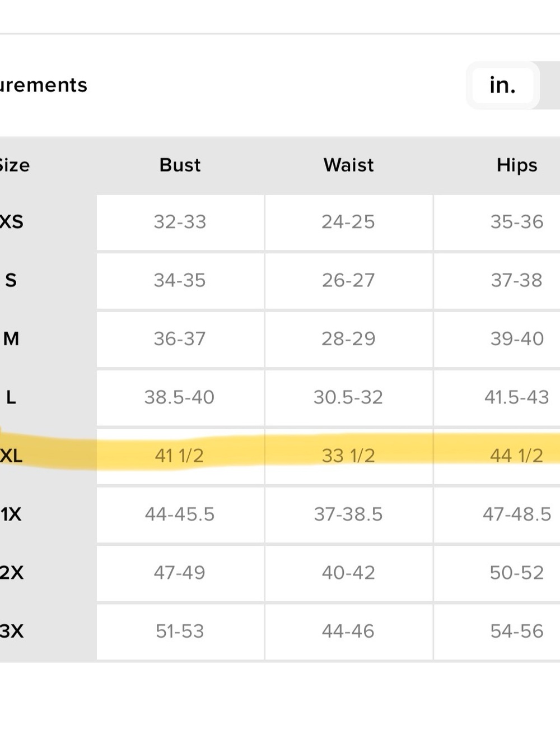Click the 1X hips cell 47-48.5
This screenshot has height=747, width=560.
(x=497, y=514)
